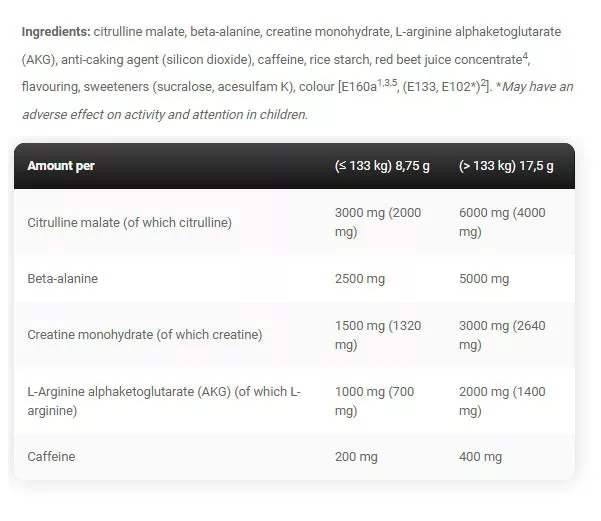Click the "6000 mg (4000 mg)" citrulline value

pos(503,222)
